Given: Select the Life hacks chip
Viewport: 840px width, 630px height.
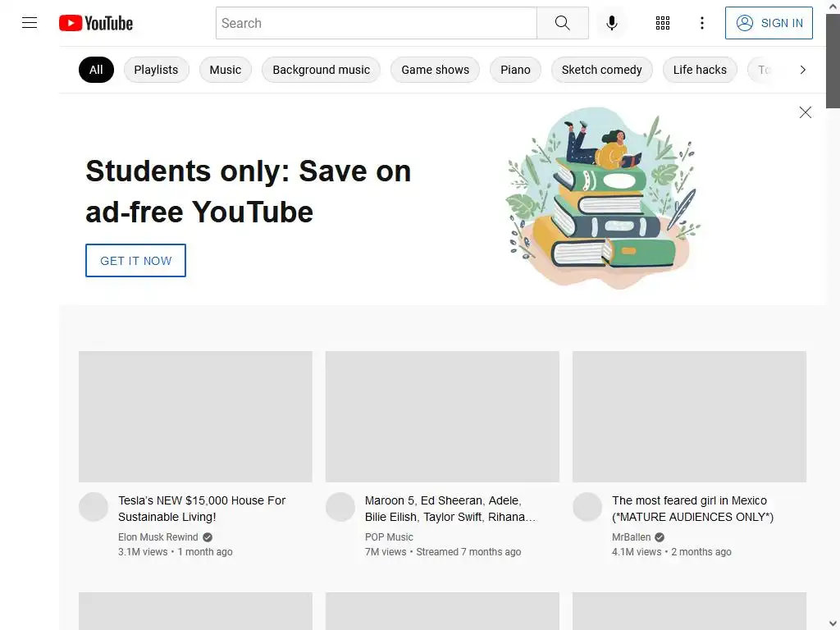Looking at the screenshot, I should point(700,70).
